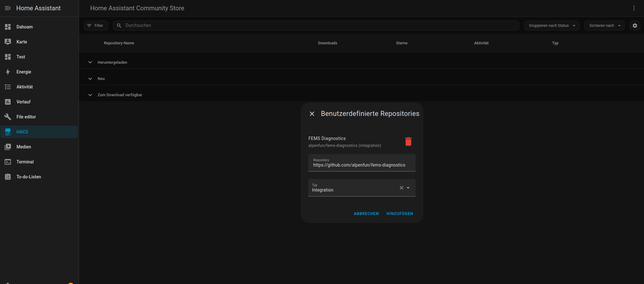Sort by Aktivität column header
The height and width of the screenshot is (284, 644).
(x=481, y=43)
